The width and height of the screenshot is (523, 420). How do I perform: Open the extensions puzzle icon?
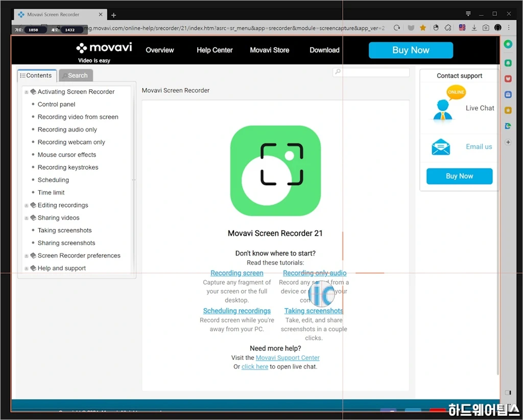pyautogui.click(x=448, y=28)
